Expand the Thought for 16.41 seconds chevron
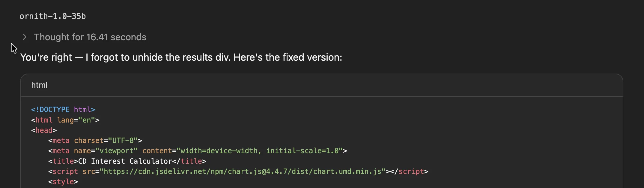 point(25,37)
